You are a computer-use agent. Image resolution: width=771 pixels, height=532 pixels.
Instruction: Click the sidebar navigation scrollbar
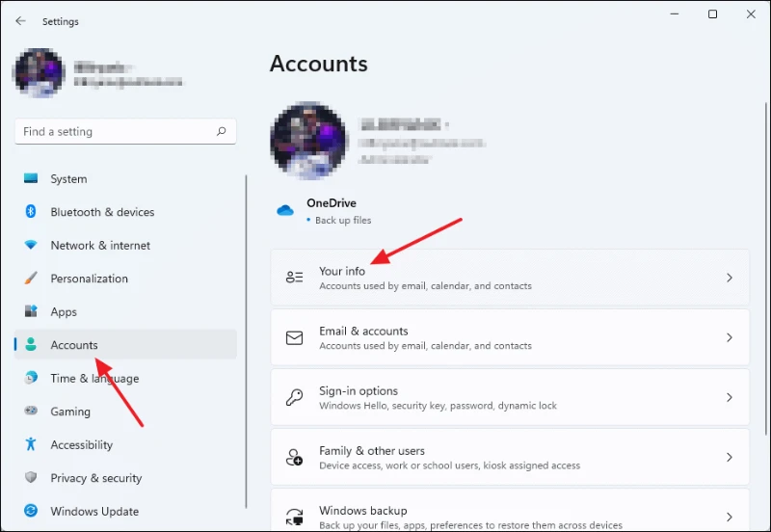point(246,342)
